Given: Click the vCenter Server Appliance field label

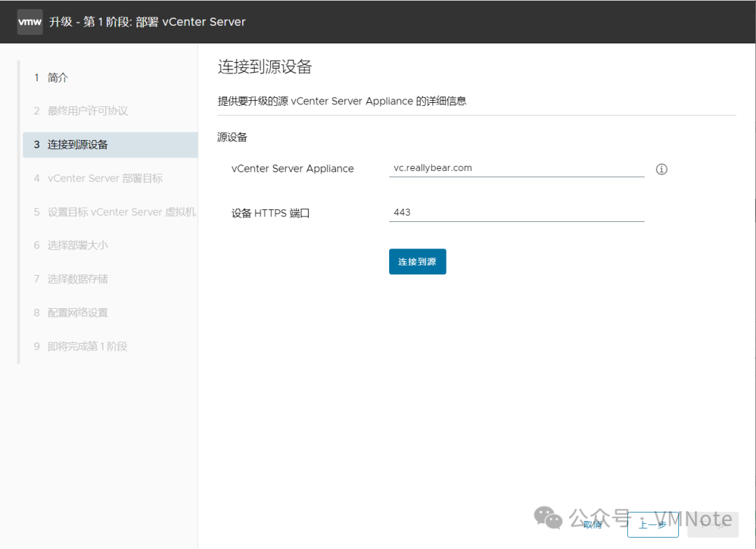Looking at the screenshot, I should [293, 169].
